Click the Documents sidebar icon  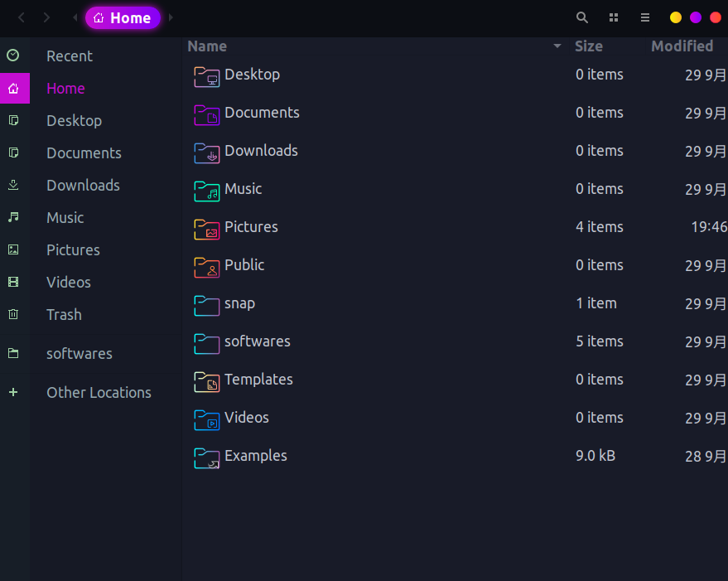[x=13, y=153]
